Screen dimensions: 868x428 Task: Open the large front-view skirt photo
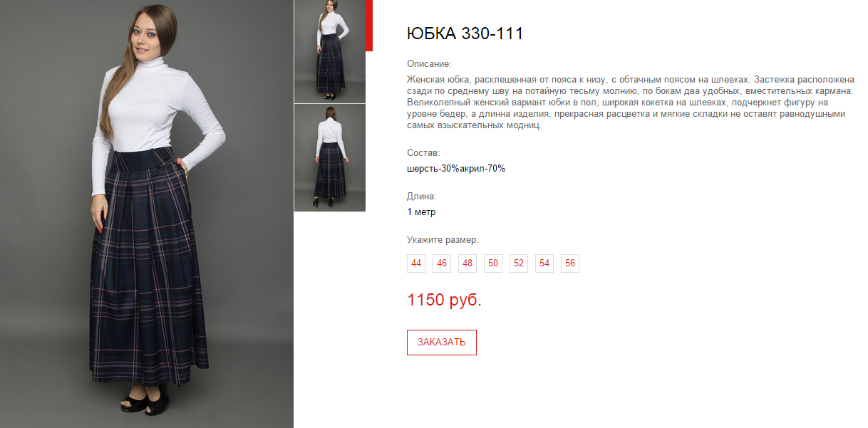(x=147, y=214)
